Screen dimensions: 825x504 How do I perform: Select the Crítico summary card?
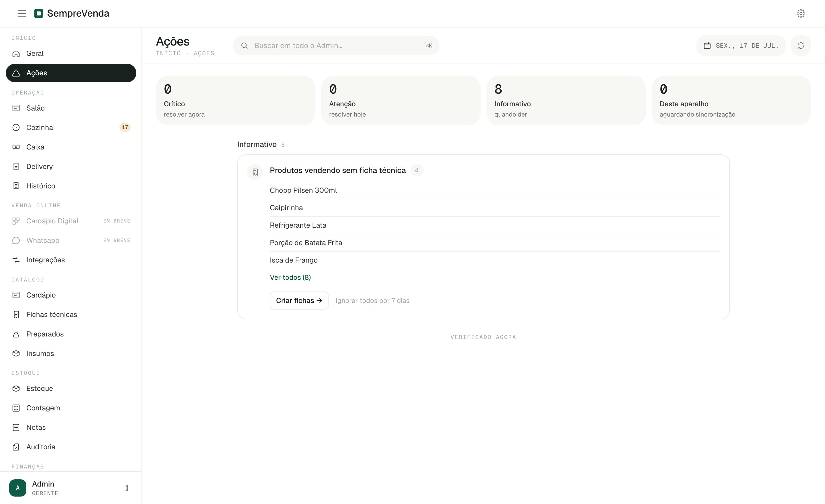click(x=235, y=101)
